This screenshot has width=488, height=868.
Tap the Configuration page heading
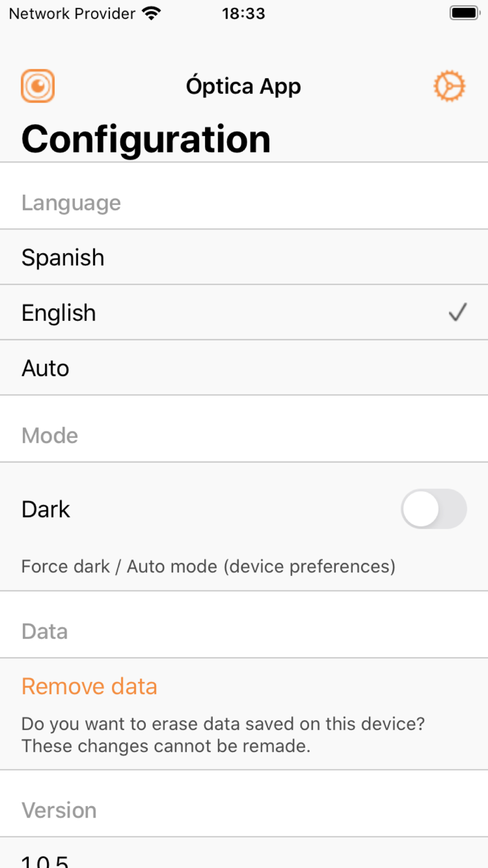coord(146,139)
